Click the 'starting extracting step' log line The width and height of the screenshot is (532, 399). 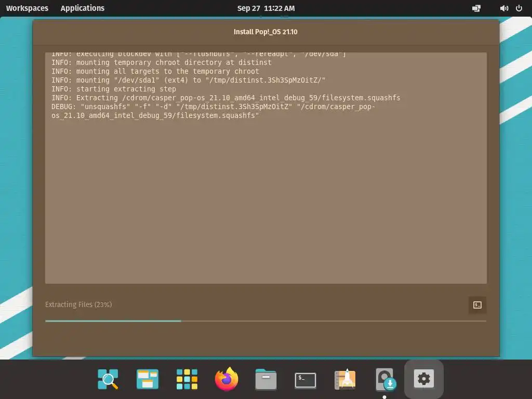[114, 89]
